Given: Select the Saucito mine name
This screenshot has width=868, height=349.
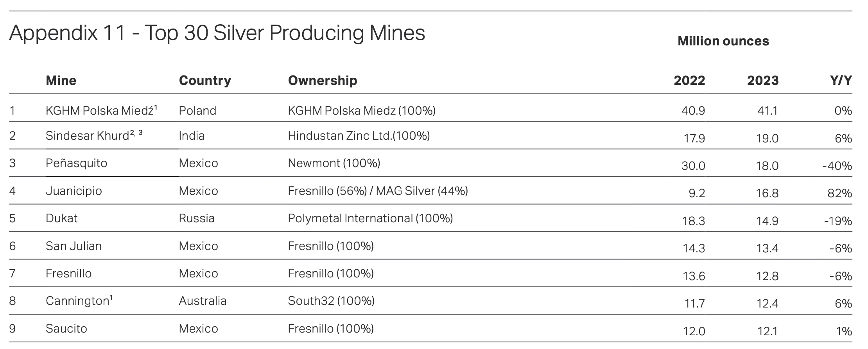Looking at the screenshot, I should point(66,328).
